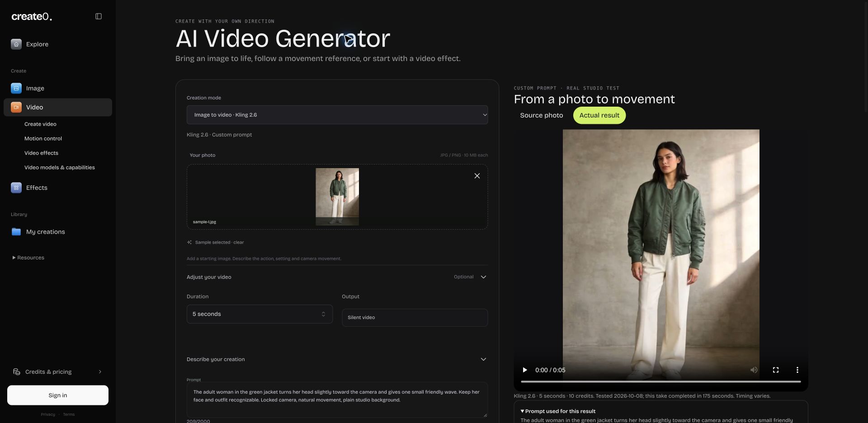This screenshot has width=868, height=423.
Task: Open the Creation mode dropdown
Action: 337,115
